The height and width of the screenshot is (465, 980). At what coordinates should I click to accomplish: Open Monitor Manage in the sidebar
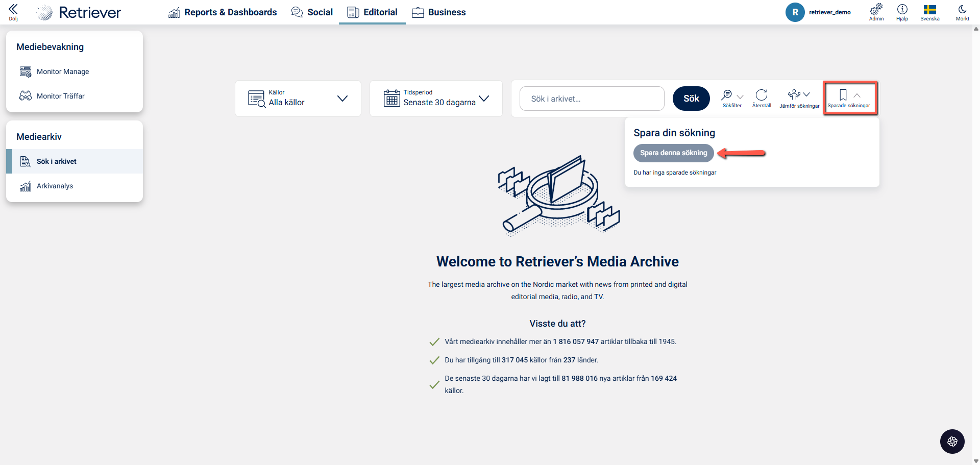click(75, 71)
